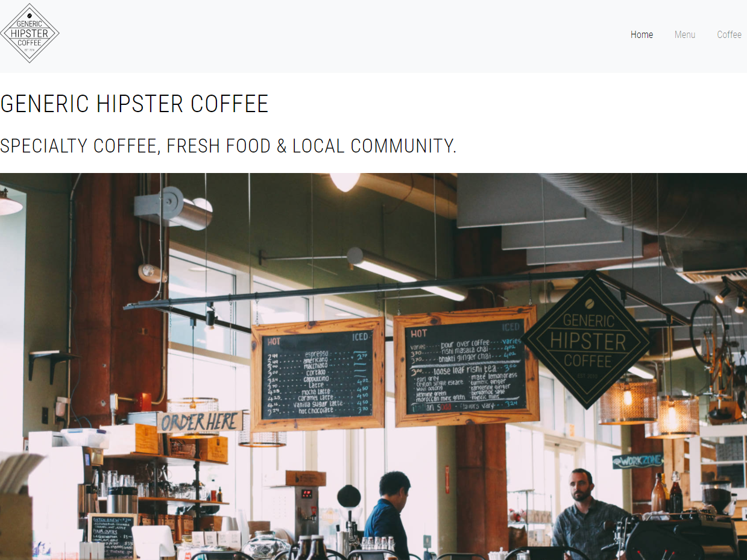Open the Menu navigation link
Screen dimensions: 747x560
[x=685, y=34]
